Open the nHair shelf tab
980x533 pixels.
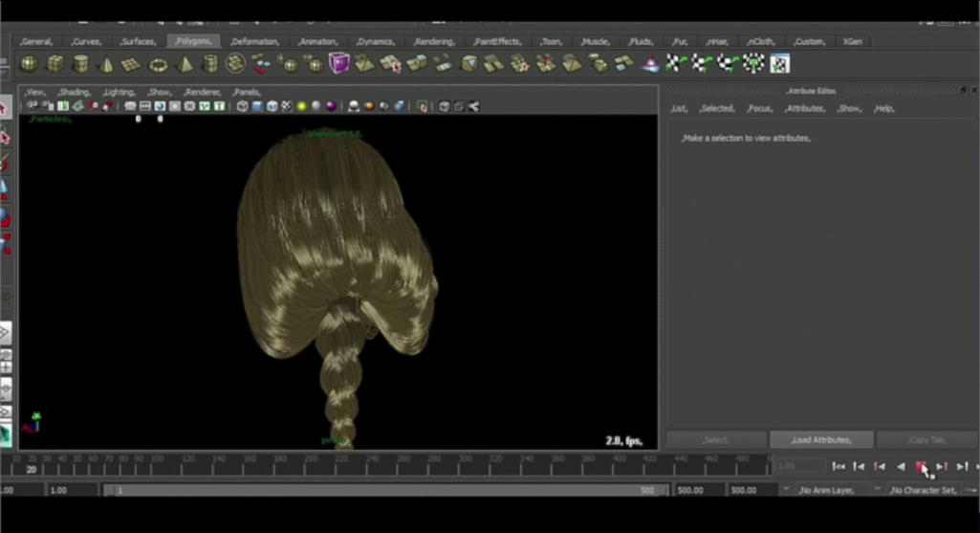715,42
